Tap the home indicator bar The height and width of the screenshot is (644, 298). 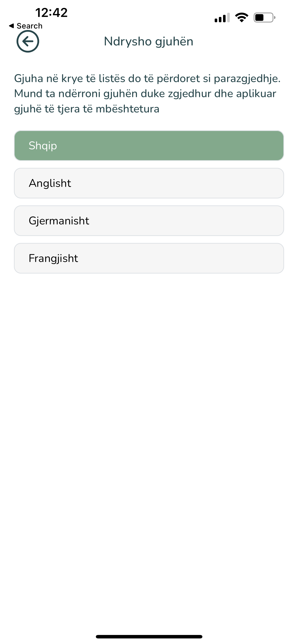(149, 637)
